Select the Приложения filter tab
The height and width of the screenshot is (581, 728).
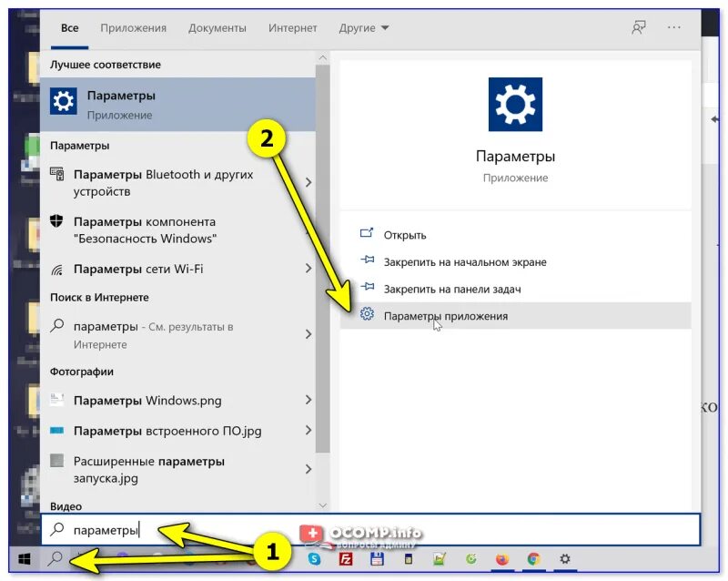(133, 27)
